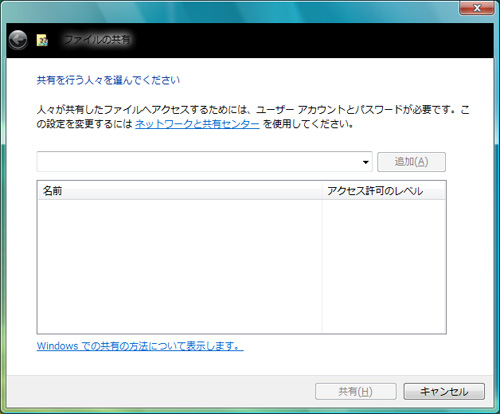Click divider between 名前 and access headers
Screen dimensions: 500x414
coord(322,191)
